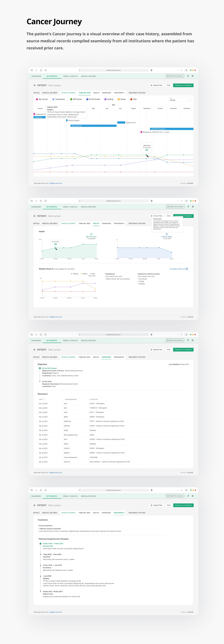
Task: Reload page icon in Diagnoses window address bar
Action: (x=80, y=335)
